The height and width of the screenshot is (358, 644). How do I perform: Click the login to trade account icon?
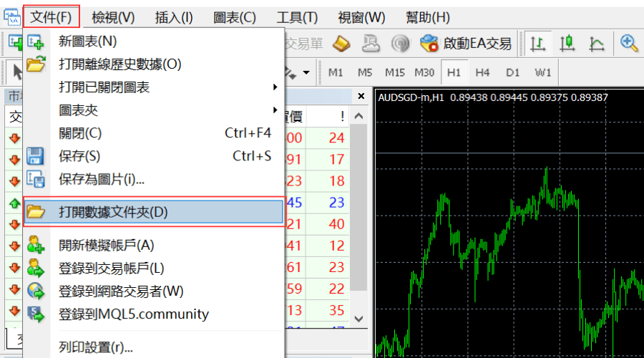coord(36,268)
